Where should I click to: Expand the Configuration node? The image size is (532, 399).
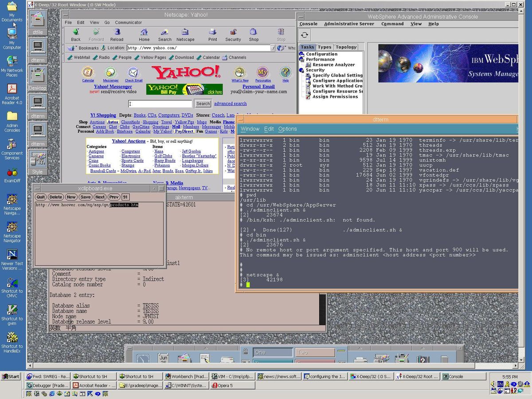coord(301,54)
